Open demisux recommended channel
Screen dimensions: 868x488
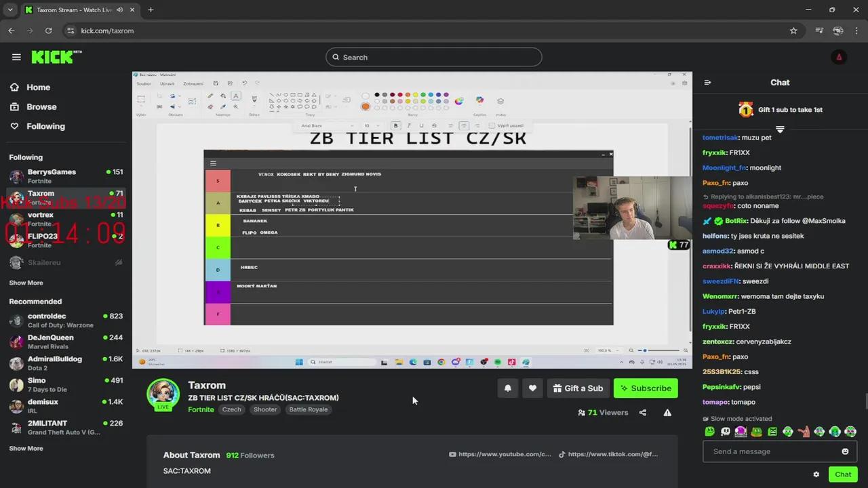tap(66, 407)
